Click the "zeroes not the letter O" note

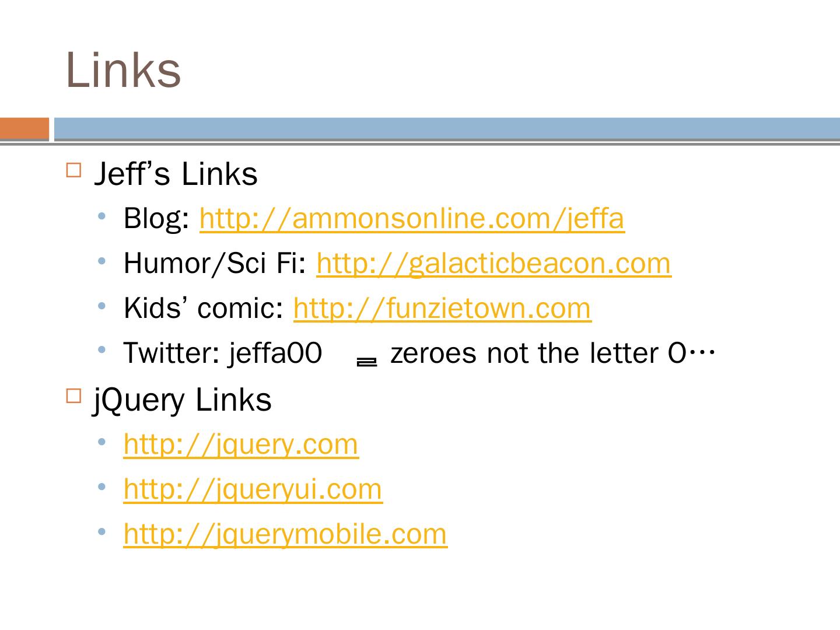pyautogui.click(x=537, y=353)
